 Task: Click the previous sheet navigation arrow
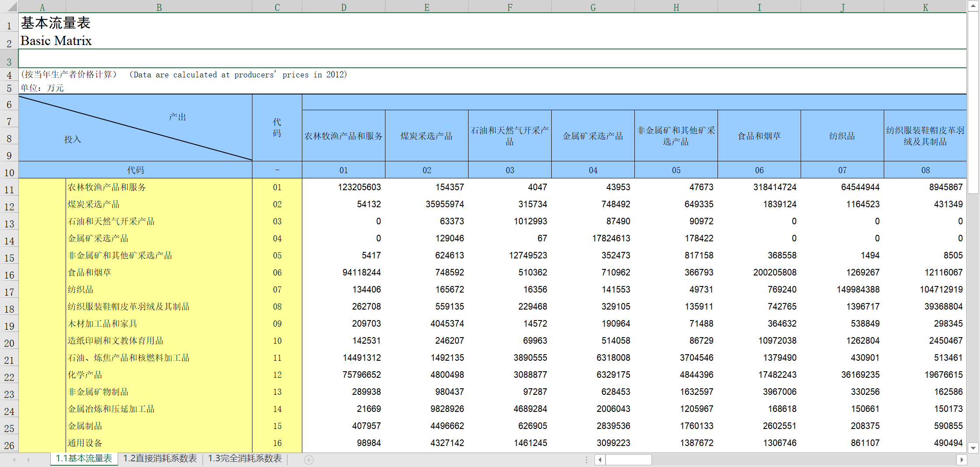point(14,460)
